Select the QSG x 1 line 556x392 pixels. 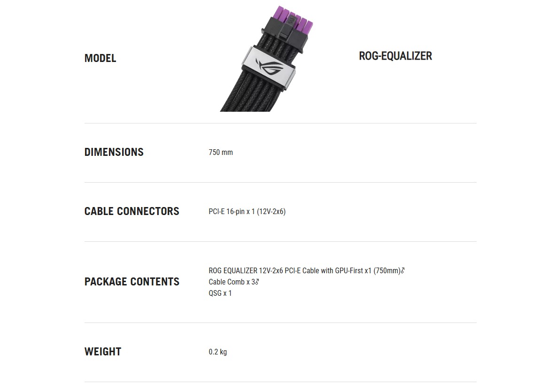[x=220, y=293]
